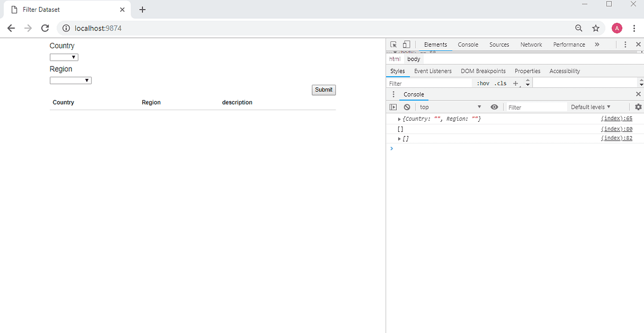This screenshot has width=644, height=333.
Task: Toggle the device toolbar icon
Action: pyautogui.click(x=406, y=44)
